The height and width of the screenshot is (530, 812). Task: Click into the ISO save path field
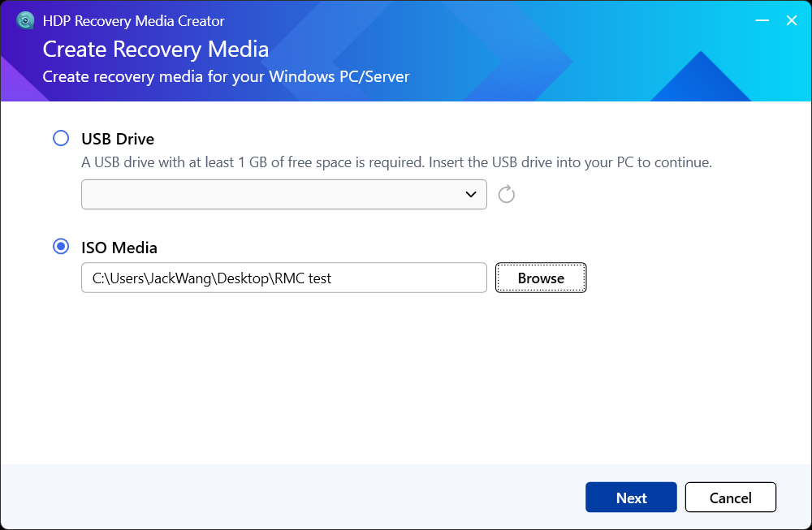coord(283,278)
